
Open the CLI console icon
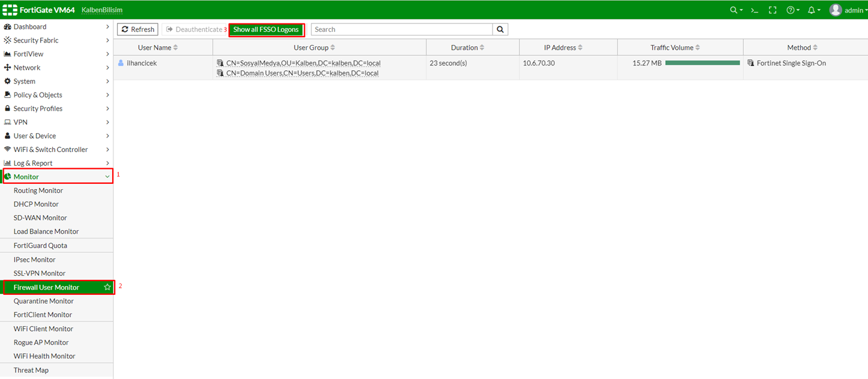coord(755,10)
